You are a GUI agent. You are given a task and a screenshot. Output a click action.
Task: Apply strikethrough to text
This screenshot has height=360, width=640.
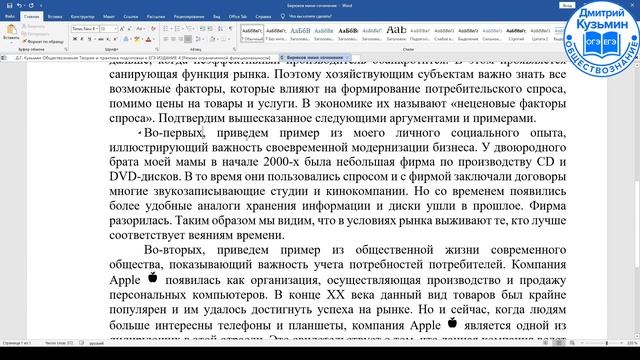coord(100,39)
